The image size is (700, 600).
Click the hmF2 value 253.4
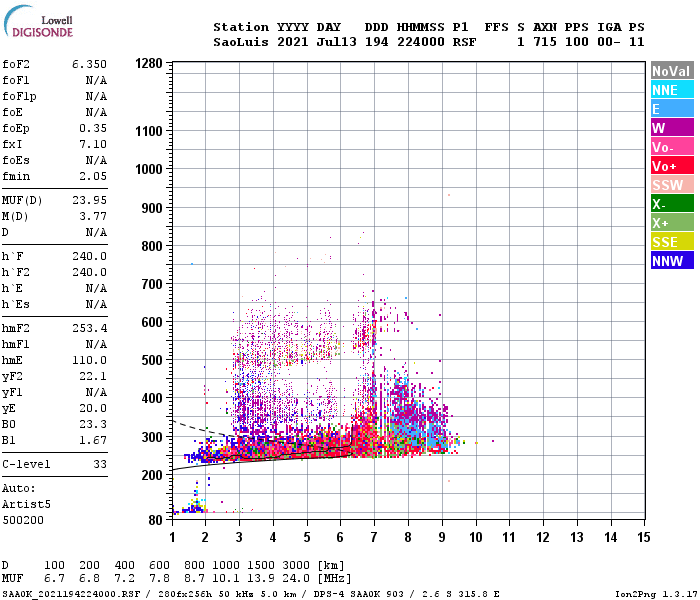(89, 328)
